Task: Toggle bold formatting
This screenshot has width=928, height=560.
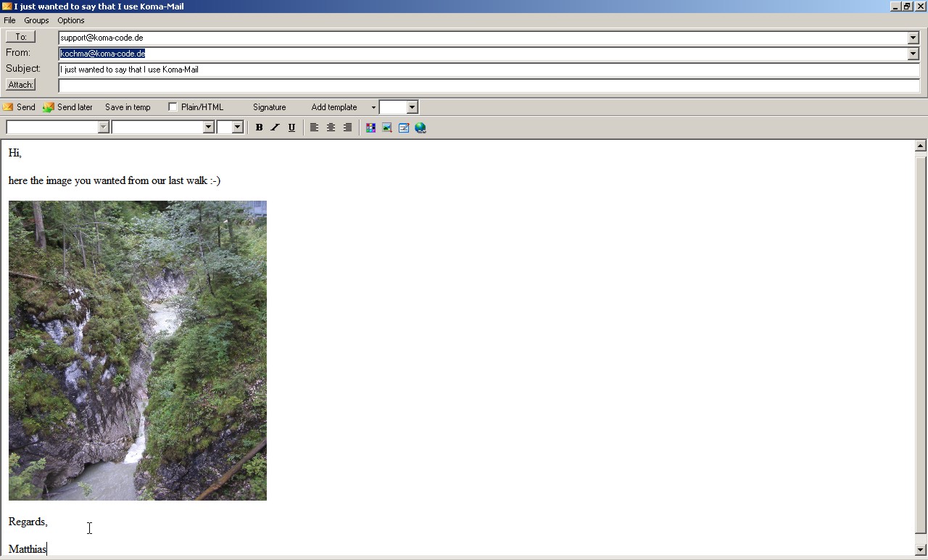Action: tap(259, 128)
